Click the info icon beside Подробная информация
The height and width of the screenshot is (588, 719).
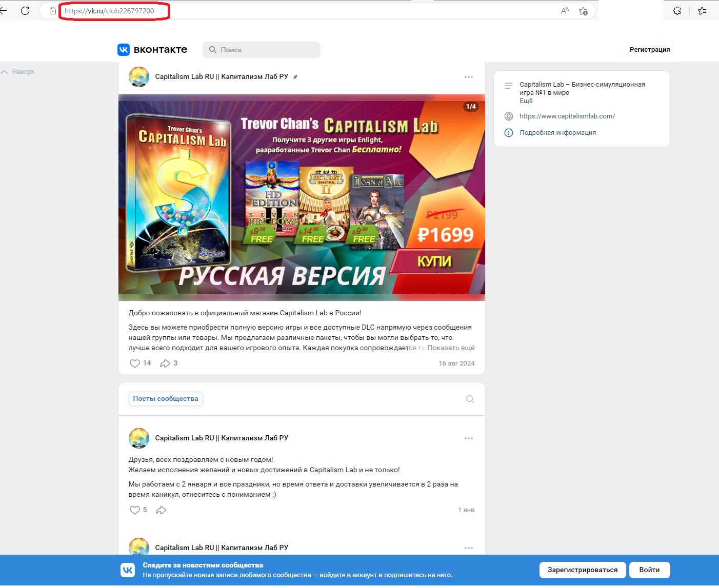[x=509, y=133]
